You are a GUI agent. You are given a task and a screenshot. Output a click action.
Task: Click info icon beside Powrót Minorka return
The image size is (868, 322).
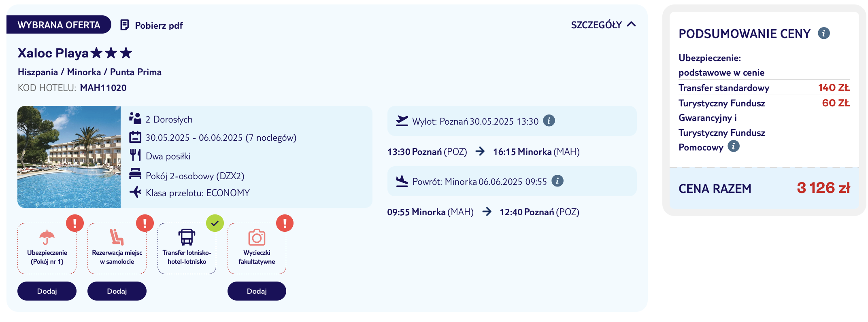(x=557, y=181)
